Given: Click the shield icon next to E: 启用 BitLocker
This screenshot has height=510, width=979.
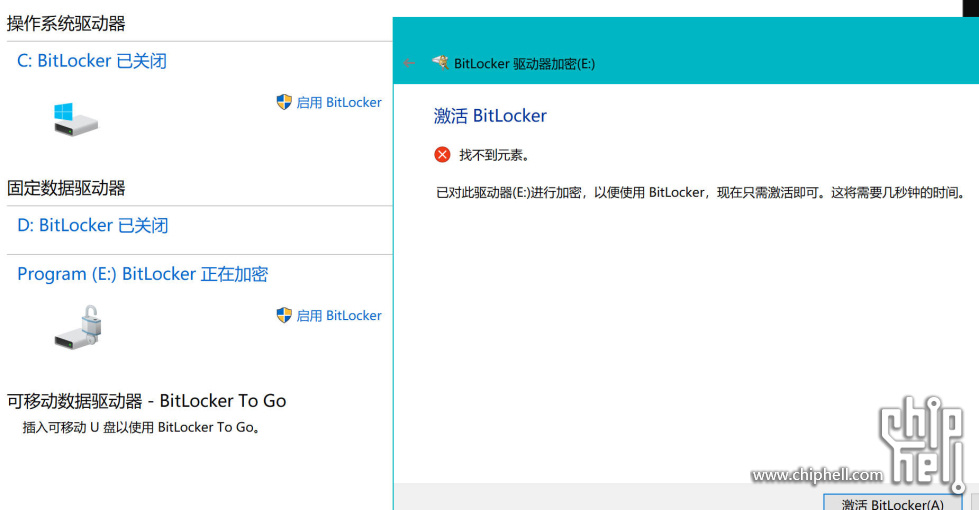Looking at the screenshot, I should coord(284,315).
